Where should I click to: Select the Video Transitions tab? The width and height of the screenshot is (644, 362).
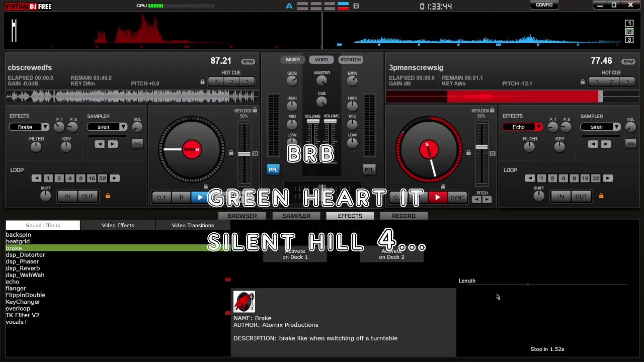click(x=193, y=225)
